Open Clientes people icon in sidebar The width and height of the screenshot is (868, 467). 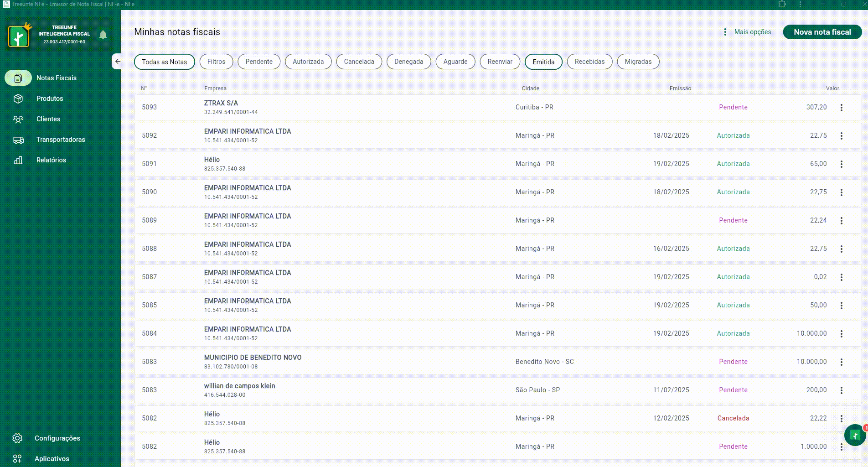pos(18,119)
